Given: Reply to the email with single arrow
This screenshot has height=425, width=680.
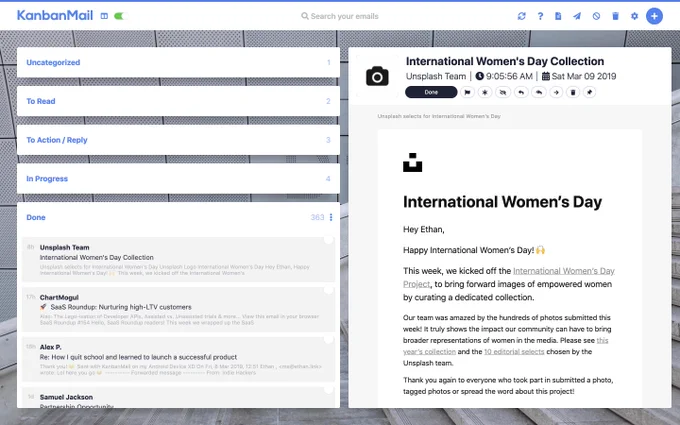Looking at the screenshot, I should (521, 92).
